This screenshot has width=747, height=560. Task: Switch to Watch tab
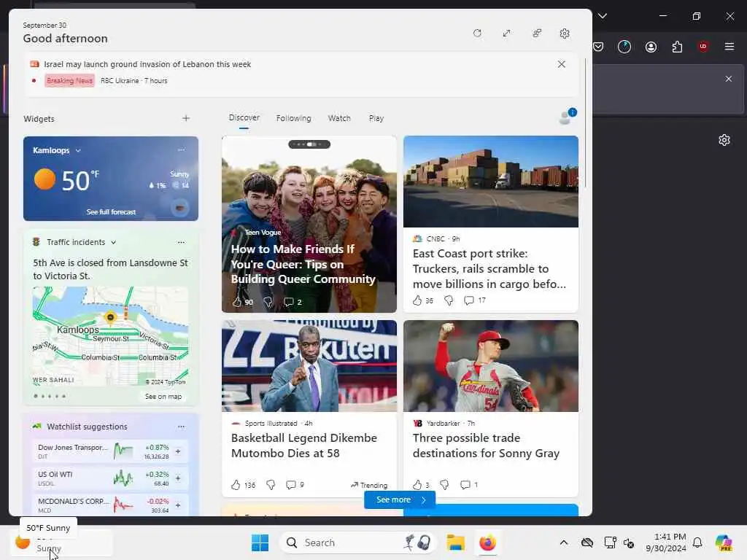[x=339, y=118]
